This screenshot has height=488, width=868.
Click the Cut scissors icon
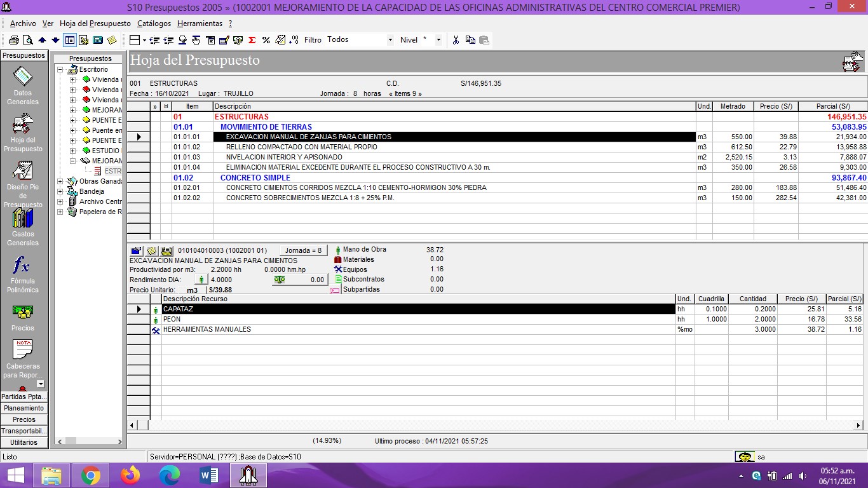click(x=456, y=40)
